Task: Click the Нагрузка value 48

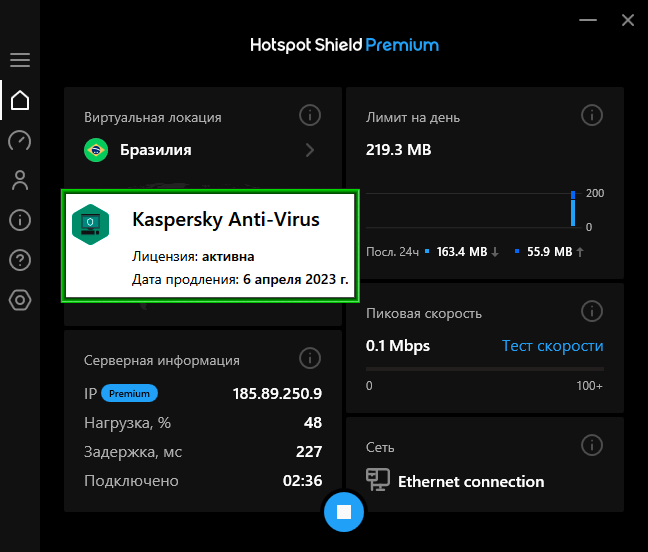Action: 313,423
